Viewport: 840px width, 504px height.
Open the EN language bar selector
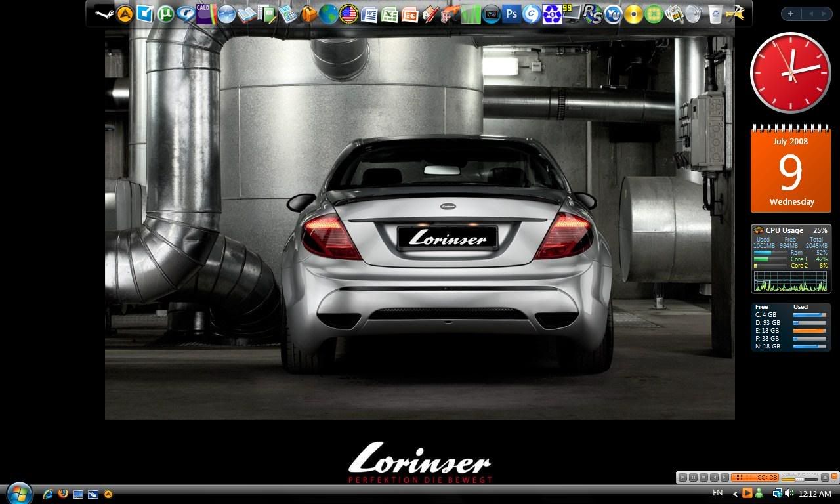717,493
